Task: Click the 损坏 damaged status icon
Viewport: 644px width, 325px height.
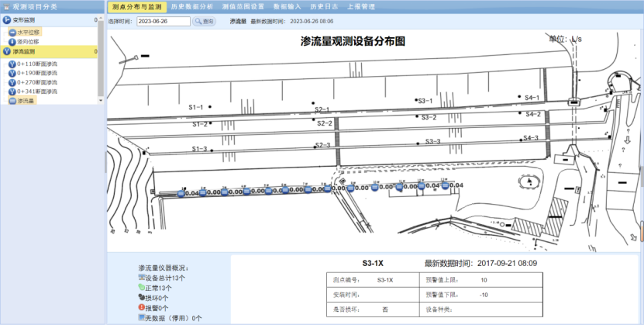Action: click(143, 297)
